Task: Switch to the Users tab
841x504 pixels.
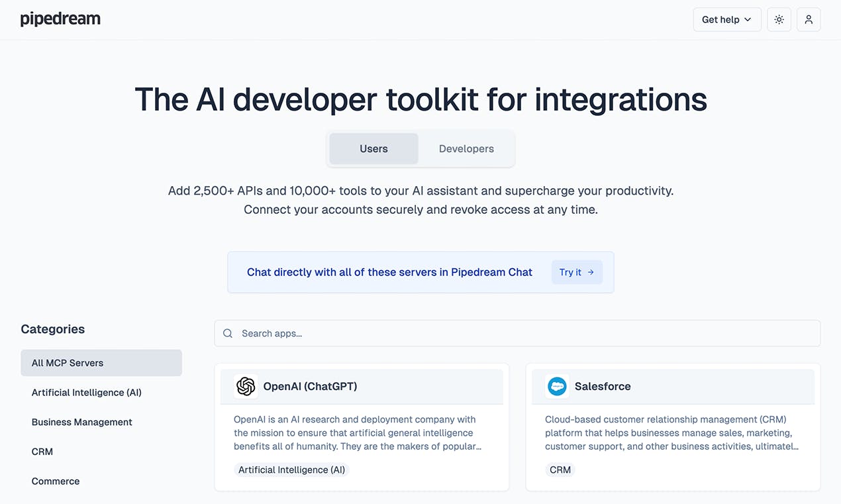Action: point(373,148)
